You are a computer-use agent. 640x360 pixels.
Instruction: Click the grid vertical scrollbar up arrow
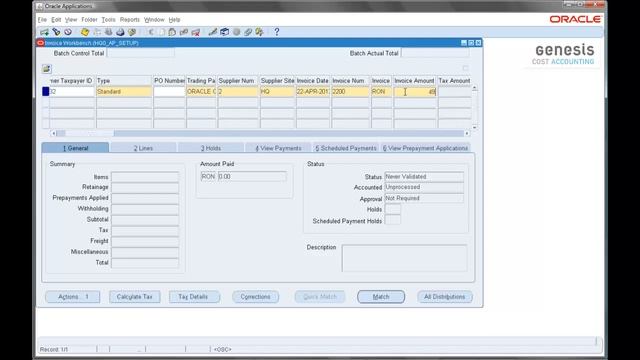pos(474,88)
